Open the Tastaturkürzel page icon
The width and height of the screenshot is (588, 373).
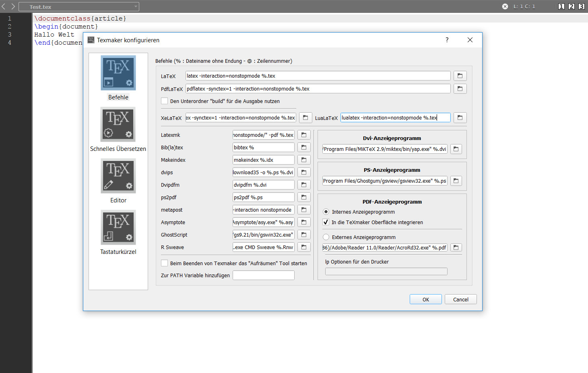(118, 227)
